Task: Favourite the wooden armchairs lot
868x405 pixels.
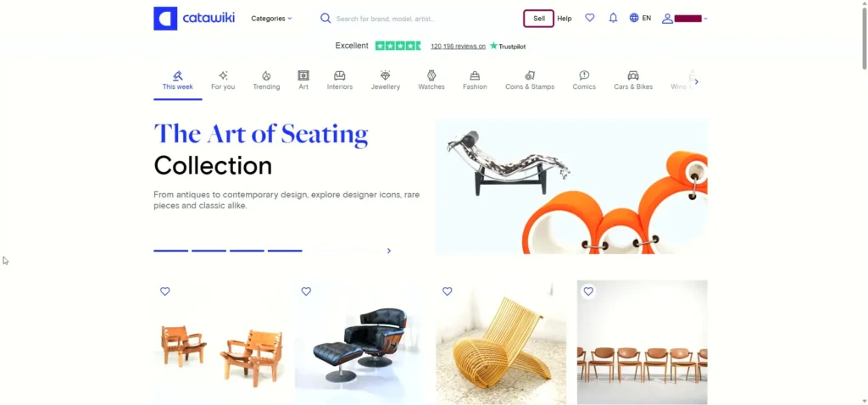Action: (x=165, y=291)
